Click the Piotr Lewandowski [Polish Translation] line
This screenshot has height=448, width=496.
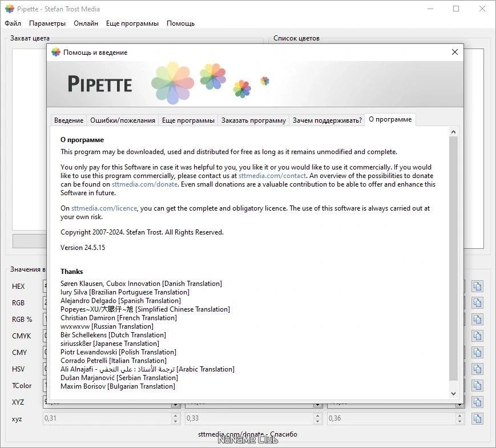[118, 352]
